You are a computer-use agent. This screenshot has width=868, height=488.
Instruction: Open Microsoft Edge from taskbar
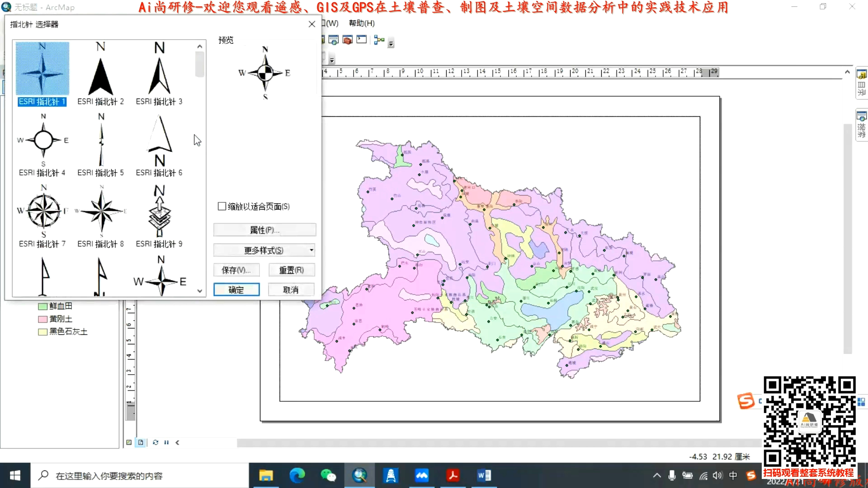[x=297, y=475]
